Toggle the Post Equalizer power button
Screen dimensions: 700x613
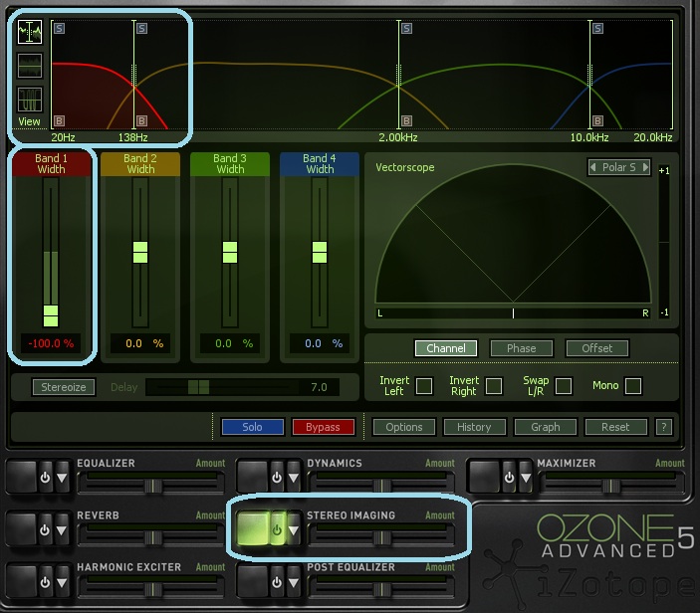(x=277, y=582)
